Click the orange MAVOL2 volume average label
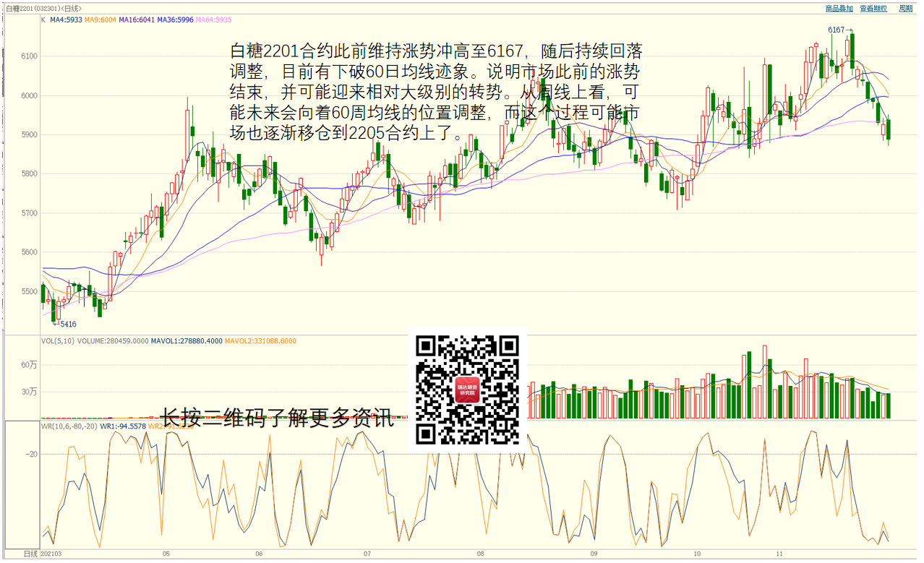The width and height of the screenshot is (924, 563). tap(260, 341)
